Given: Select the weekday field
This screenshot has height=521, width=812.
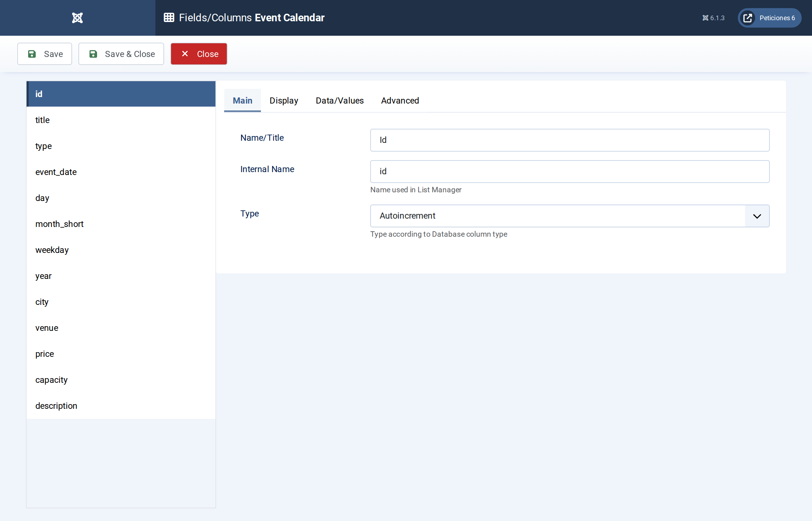Looking at the screenshot, I should coord(121,250).
